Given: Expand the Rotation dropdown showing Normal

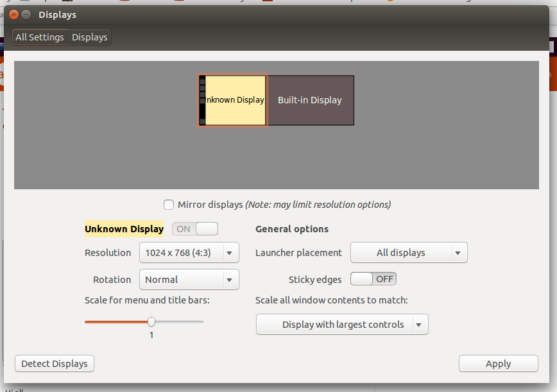Looking at the screenshot, I should (189, 280).
